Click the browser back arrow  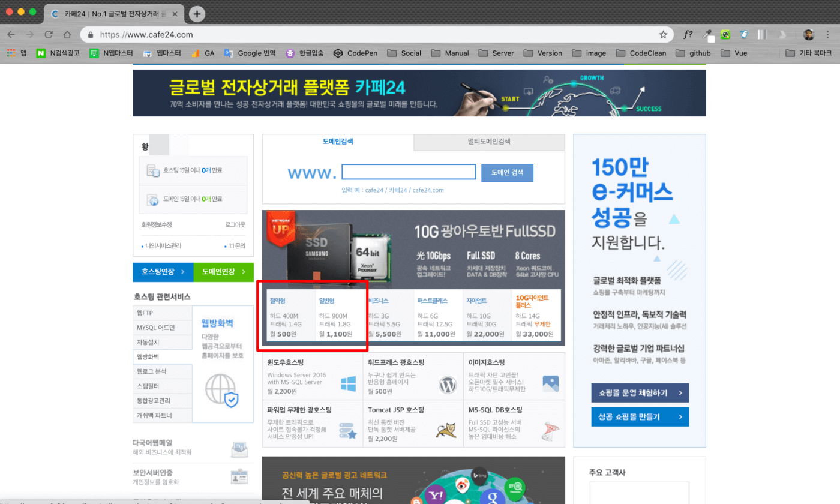pyautogui.click(x=11, y=35)
